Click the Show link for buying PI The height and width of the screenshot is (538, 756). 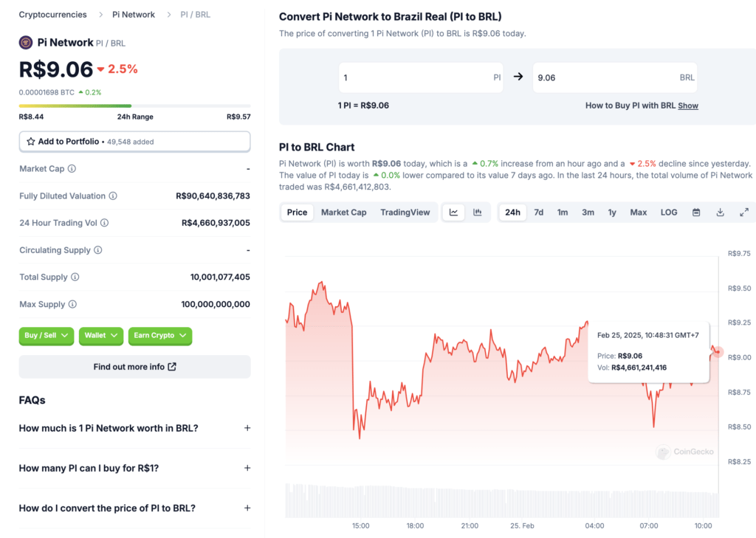[688, 106]
